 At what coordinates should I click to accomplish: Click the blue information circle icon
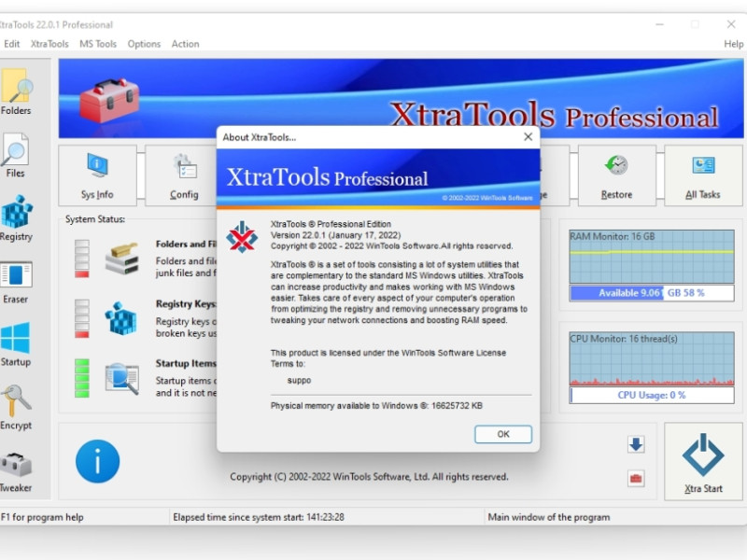click(x=98, y=461)
